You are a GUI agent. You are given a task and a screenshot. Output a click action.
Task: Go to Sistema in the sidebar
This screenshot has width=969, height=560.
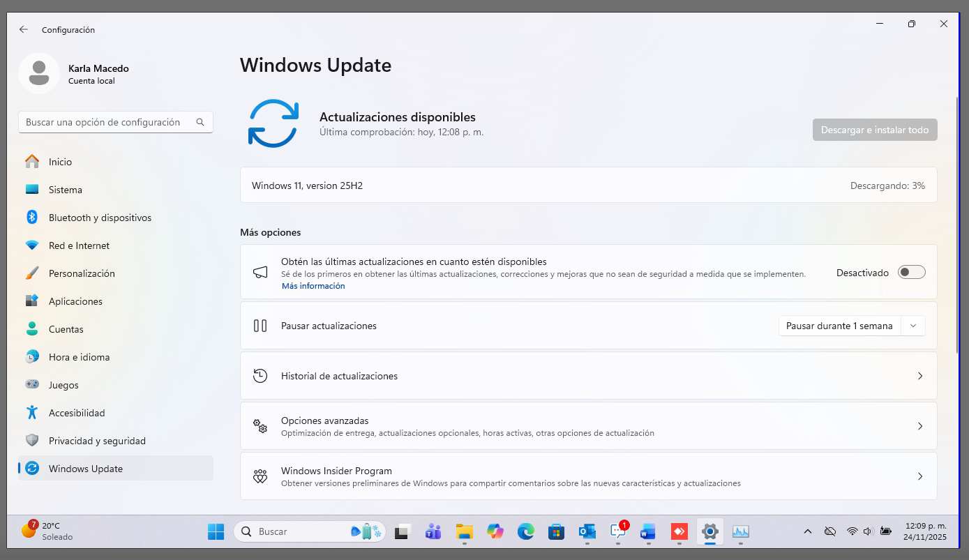tap(66, 190)
